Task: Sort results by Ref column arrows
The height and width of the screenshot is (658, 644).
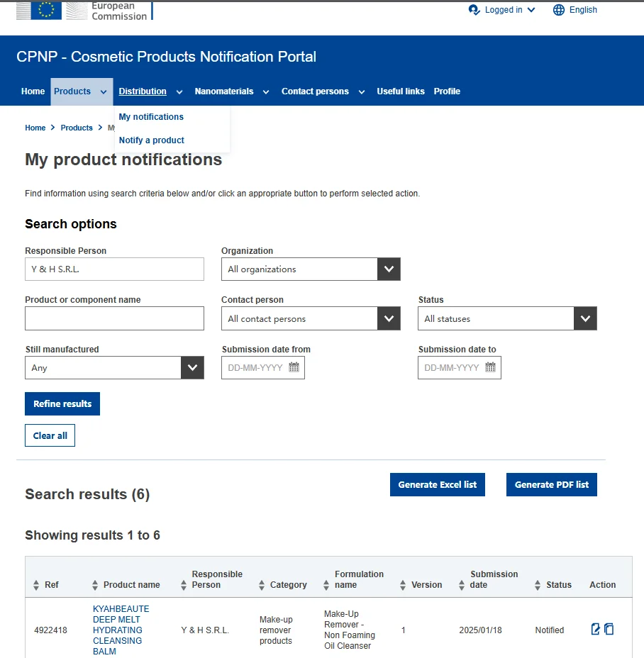Action: (37, 585)
